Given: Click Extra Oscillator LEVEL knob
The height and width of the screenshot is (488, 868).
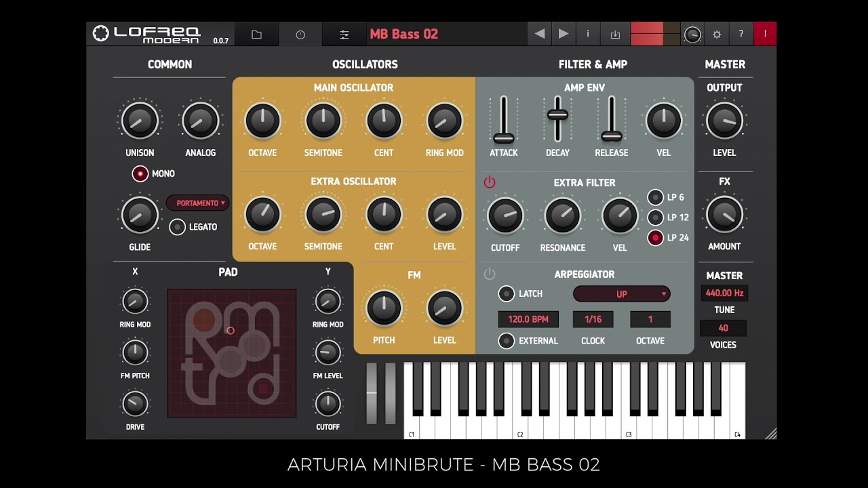Looking at the screenshot, I should pyautogui.click(x=445, y=215).
